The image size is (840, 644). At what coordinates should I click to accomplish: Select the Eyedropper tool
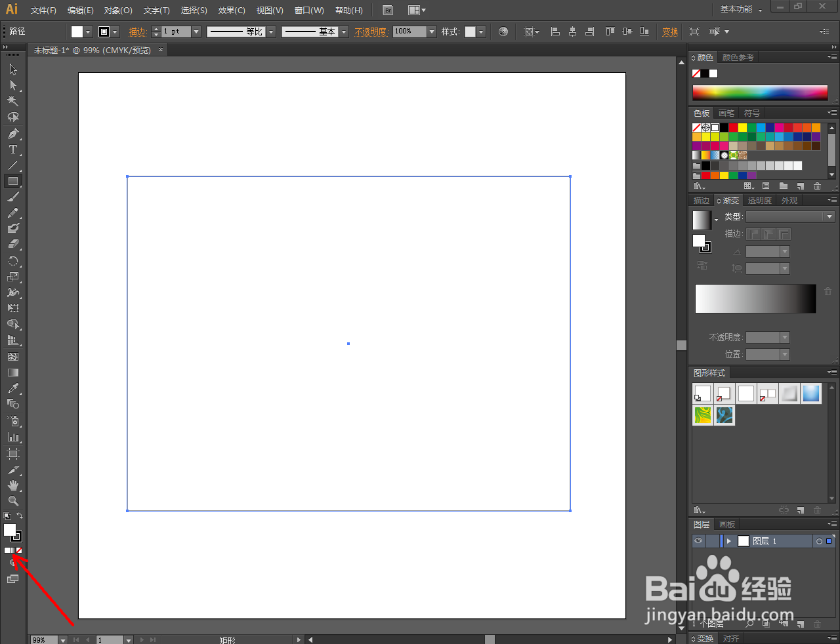(13, 388)
